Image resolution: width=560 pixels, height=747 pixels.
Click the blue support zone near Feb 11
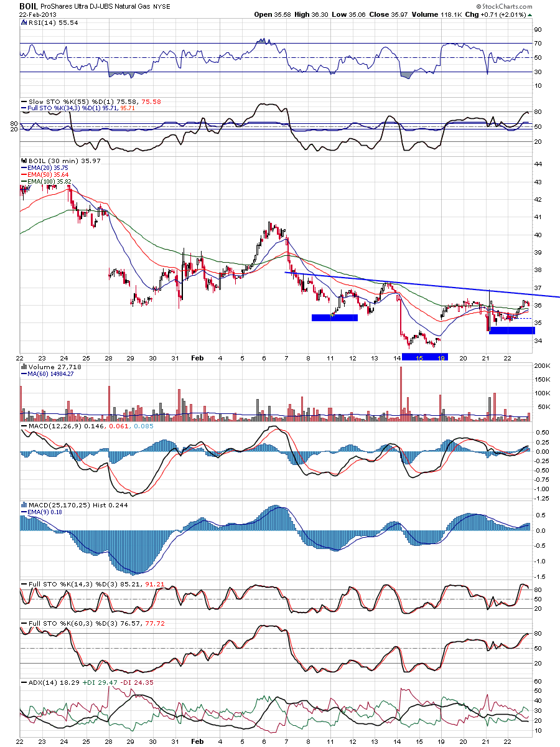(x=335, y=317)
